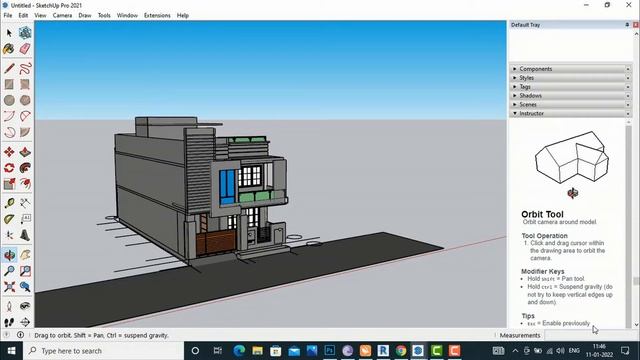Pick the Text label tool
This screenshot has height=360, width=640.
(25, 219)
